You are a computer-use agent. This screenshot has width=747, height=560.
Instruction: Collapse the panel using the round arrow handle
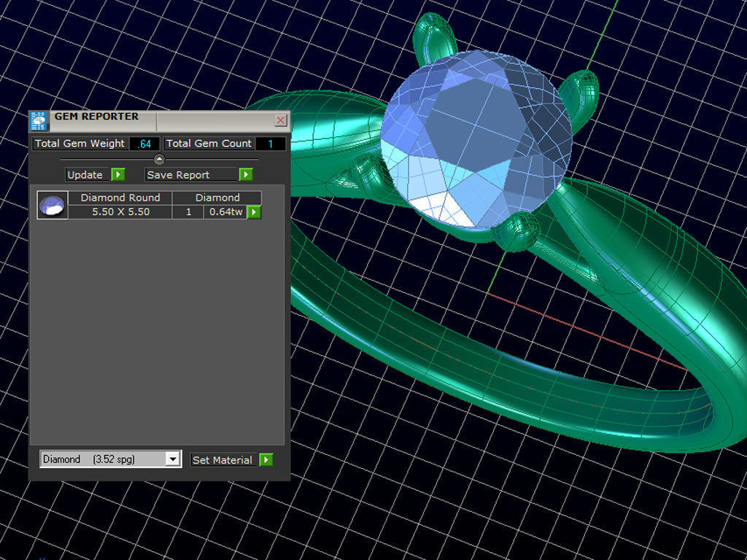pyautogui.click(x=159, y=159)
